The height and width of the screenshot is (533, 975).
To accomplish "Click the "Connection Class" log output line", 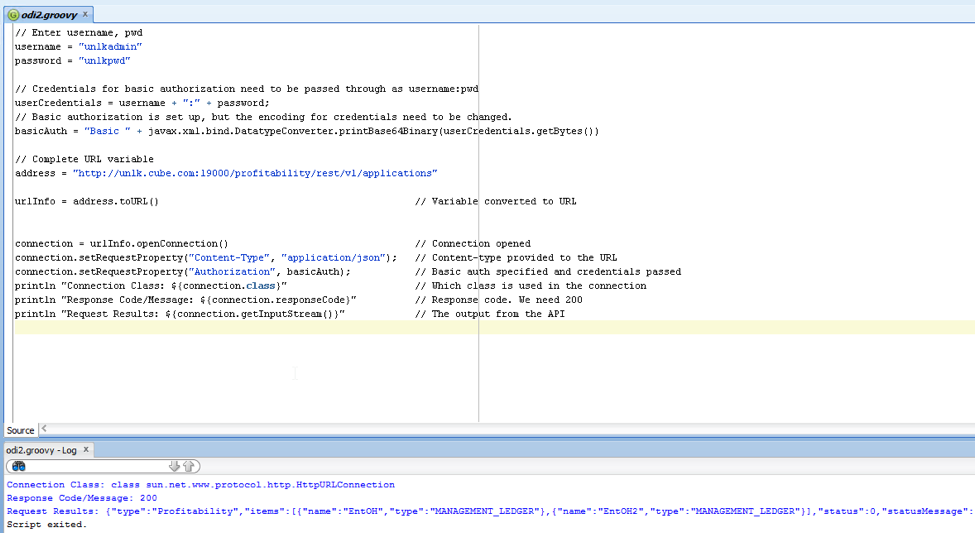I will pos(200,485).
